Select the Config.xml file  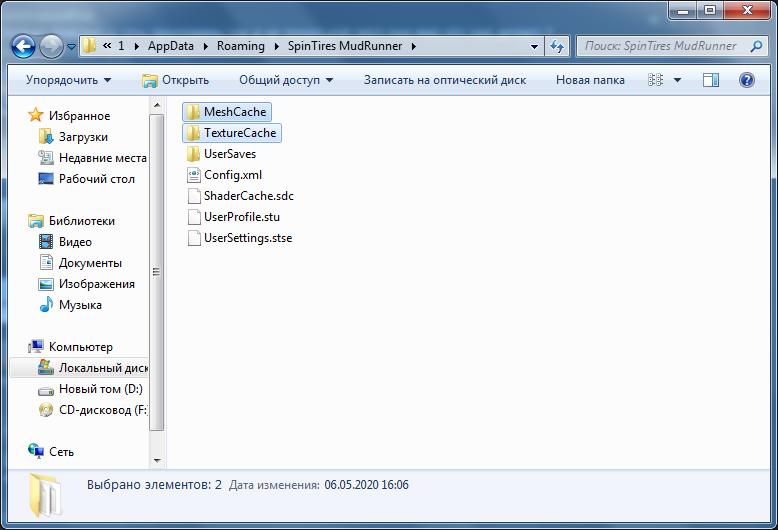point(225,175)
